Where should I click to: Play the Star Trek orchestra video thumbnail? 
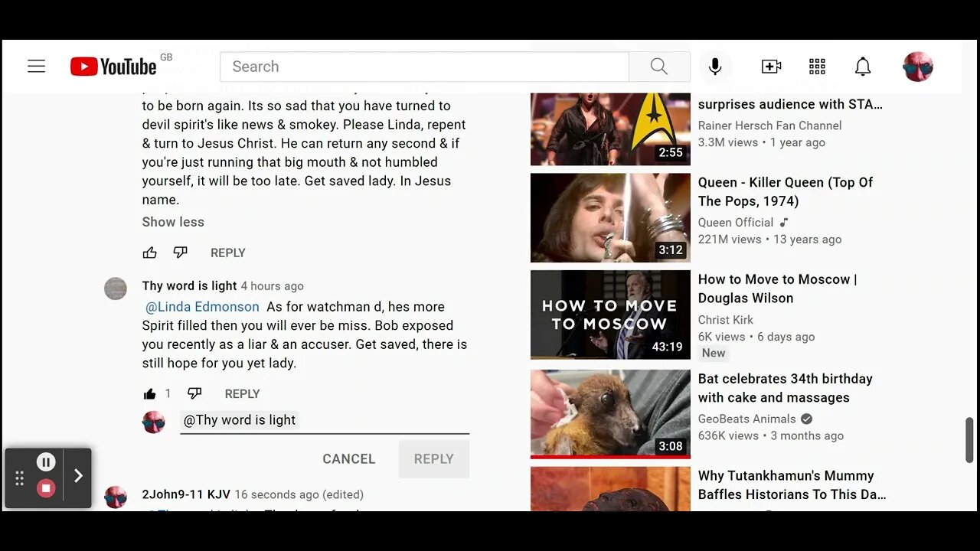click(x=610, y=129)
